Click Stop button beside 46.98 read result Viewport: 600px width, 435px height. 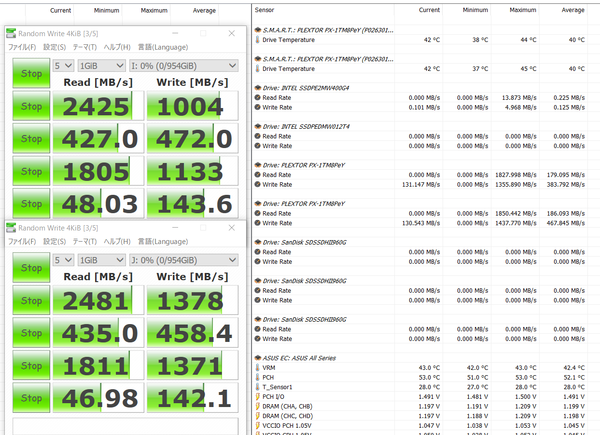[x=31, y=398]
